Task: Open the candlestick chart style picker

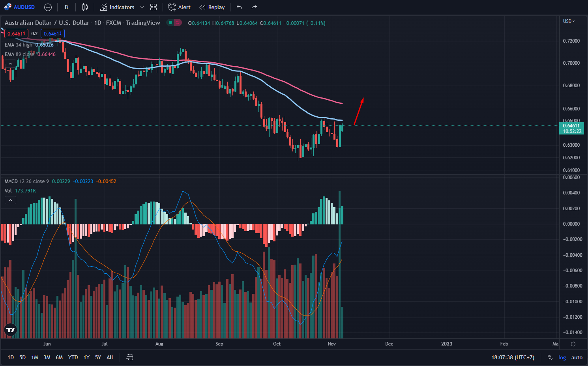Action: click(x=85, y=7)
